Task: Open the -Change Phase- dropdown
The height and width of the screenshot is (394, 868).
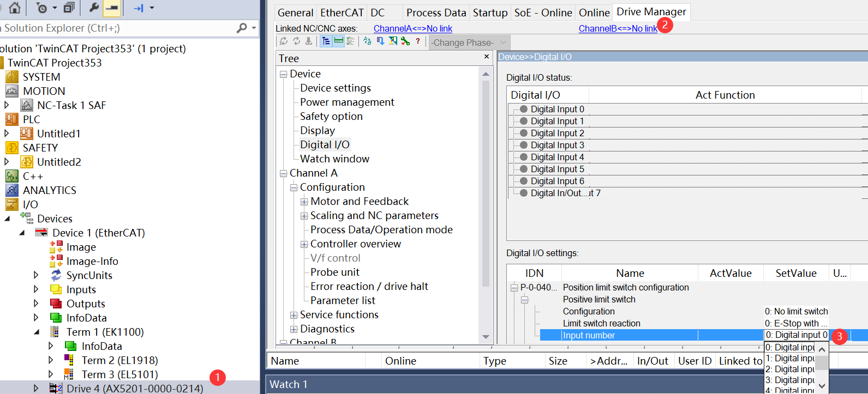Action: point(469,43)
